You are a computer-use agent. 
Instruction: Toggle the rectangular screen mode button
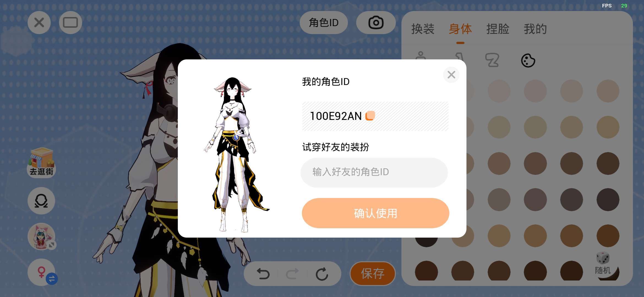[70, 23]
